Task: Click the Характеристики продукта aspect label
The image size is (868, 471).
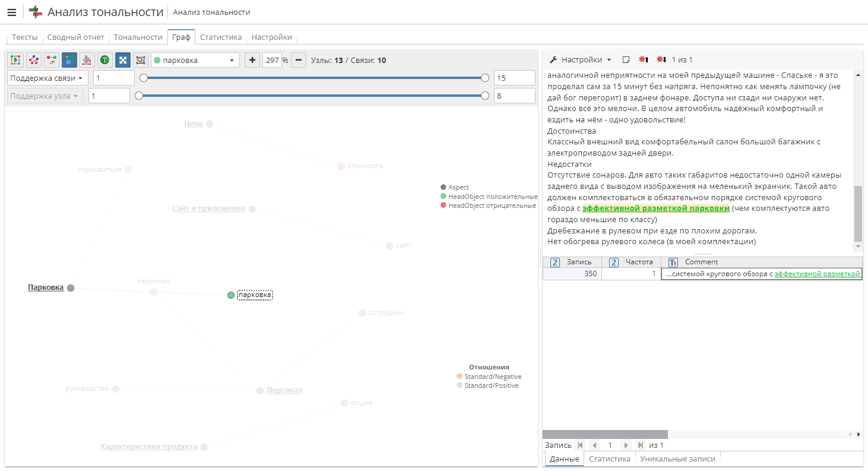Action: tap(148, 447)
